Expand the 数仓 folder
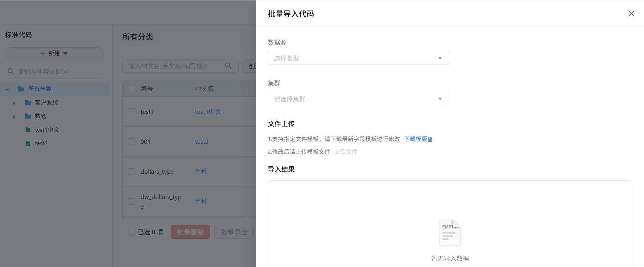Screen dimensions: 644x267 point(14,117)
